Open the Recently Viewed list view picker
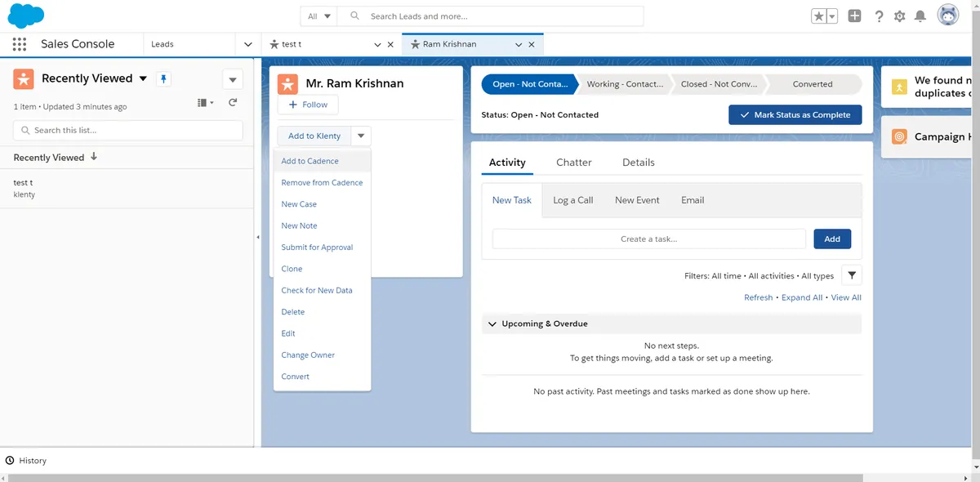 pos(143,78)
